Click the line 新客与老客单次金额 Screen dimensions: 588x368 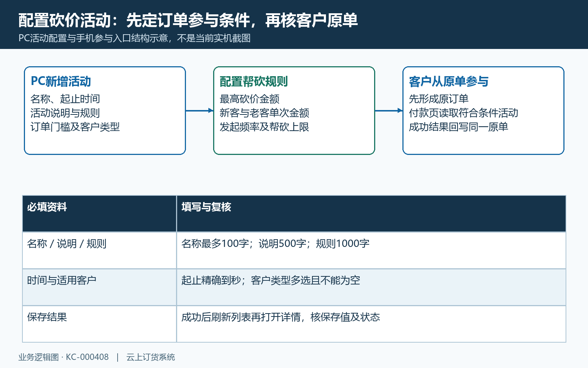point(264,113)
